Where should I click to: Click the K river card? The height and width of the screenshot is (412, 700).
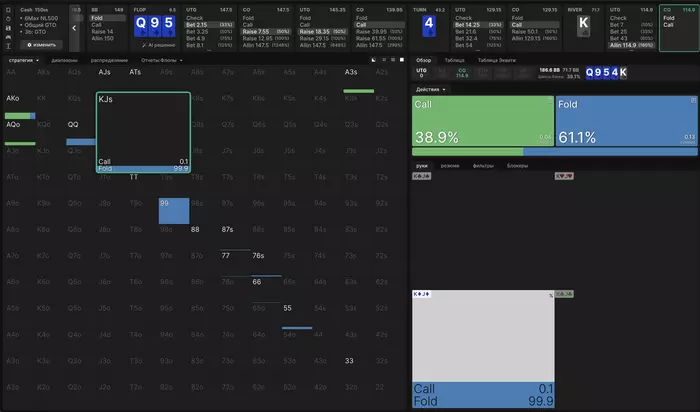point(583,26)
